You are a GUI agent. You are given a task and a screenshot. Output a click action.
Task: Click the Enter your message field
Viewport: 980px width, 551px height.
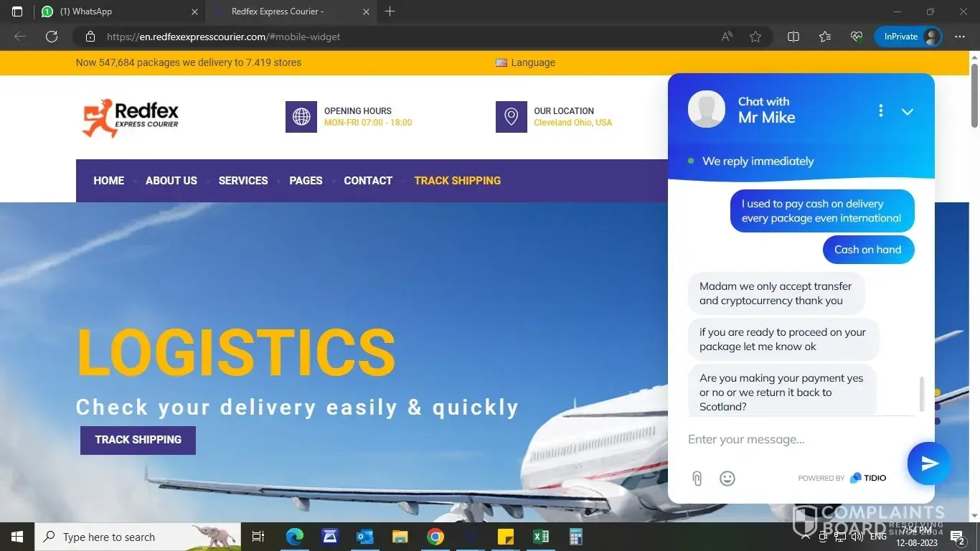tap(793, 439)
